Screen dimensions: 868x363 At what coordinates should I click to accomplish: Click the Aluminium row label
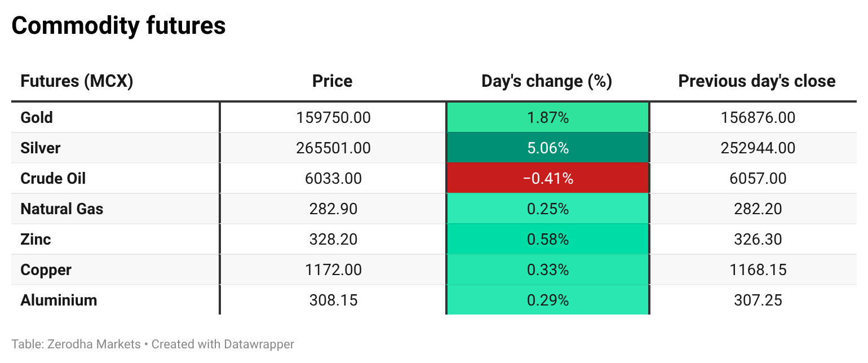tap(59, 300)
